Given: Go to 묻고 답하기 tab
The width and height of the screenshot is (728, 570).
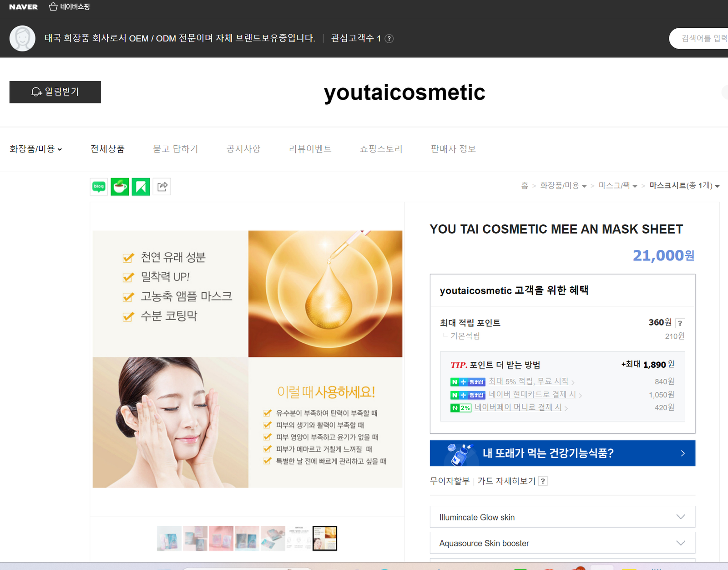Looking at the screenshot, I should 176,149.
